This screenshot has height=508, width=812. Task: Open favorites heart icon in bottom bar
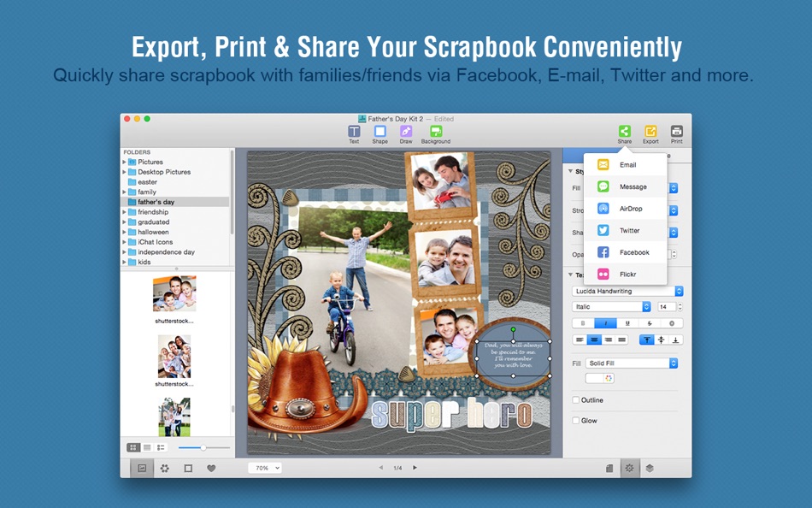[211, 468]
